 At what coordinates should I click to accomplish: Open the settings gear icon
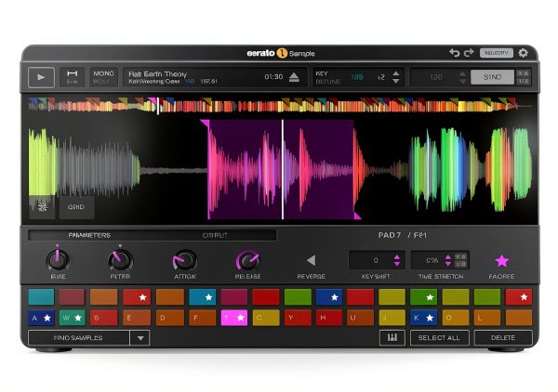point(523,53)
